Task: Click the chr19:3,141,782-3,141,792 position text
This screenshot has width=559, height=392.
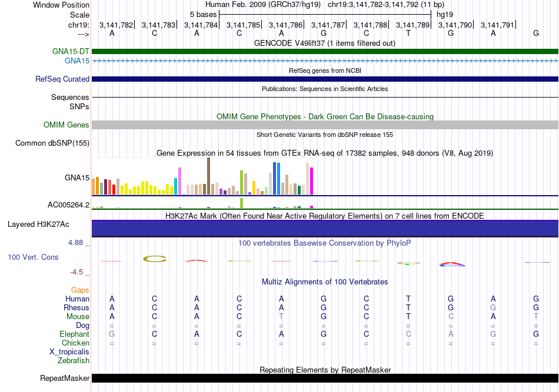Action: pyautogui.click(x=386, y=5)
